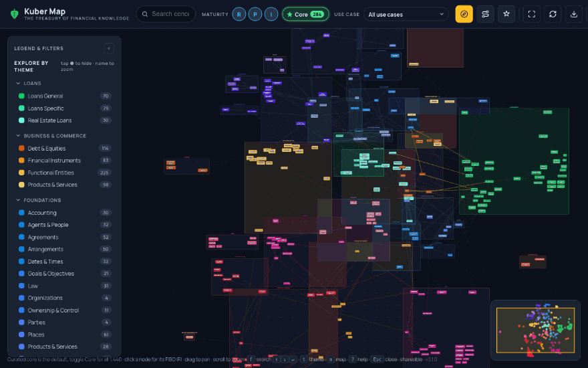588x368 pixels.
Task: Click the star favorites toolbar button
Action: (506, 14)
